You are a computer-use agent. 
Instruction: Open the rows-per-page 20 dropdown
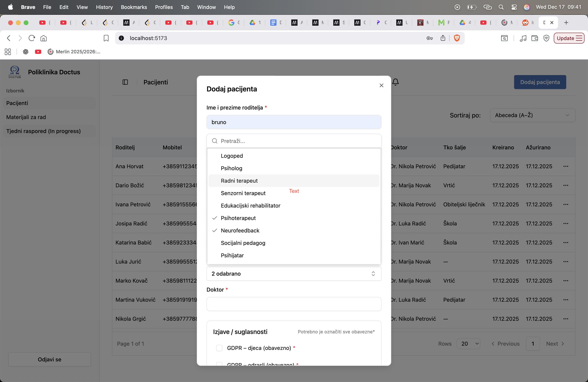coord(469,343)
